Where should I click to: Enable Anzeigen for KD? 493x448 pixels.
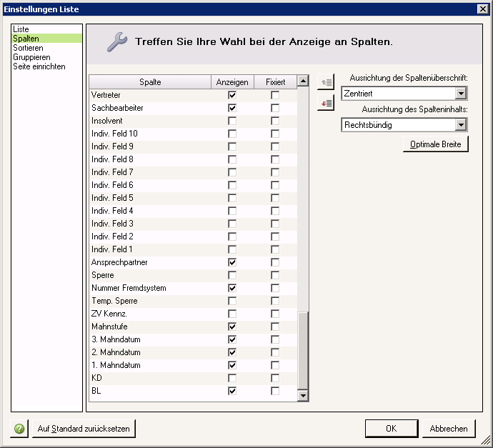tap(232, 378)
